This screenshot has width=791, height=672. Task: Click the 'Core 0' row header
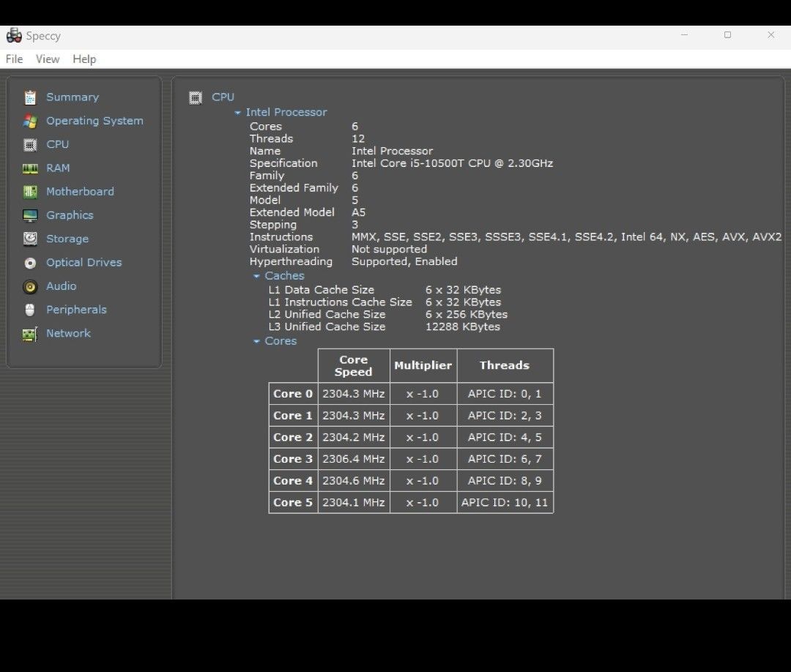coord(293,394)
